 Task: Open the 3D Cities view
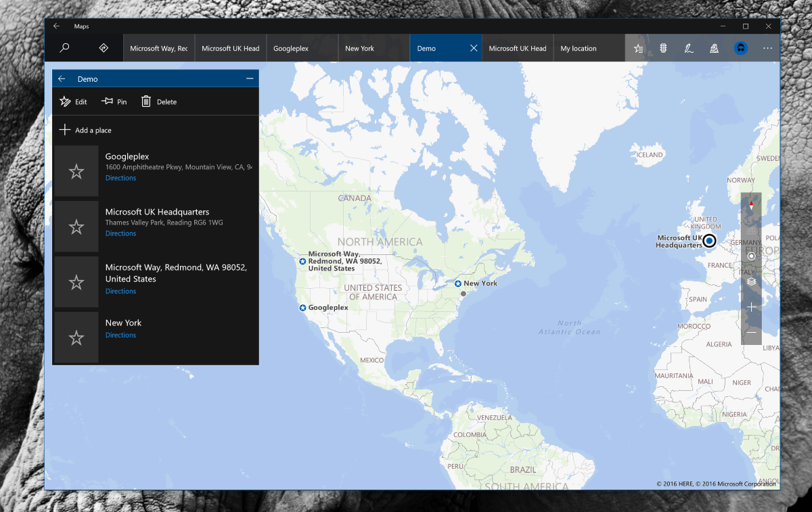point(714,47)
